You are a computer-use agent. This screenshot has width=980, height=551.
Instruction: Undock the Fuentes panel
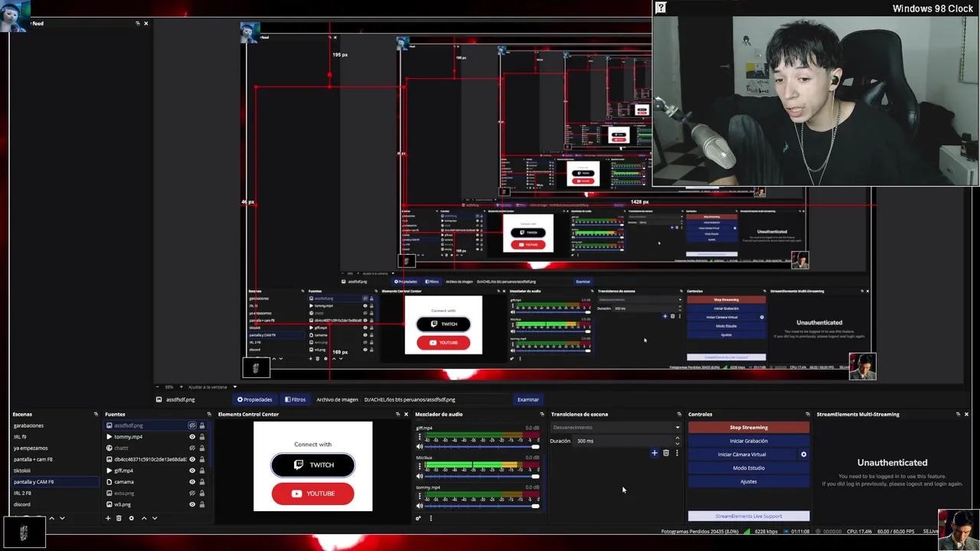(208, 414)
